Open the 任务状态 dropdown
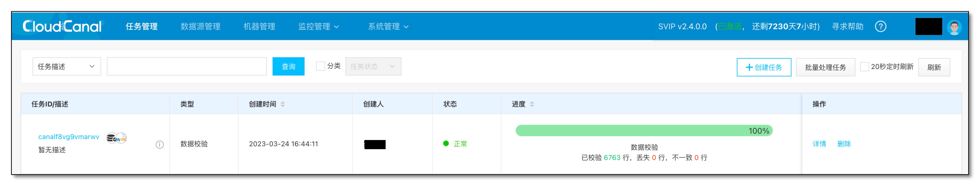 373,66
